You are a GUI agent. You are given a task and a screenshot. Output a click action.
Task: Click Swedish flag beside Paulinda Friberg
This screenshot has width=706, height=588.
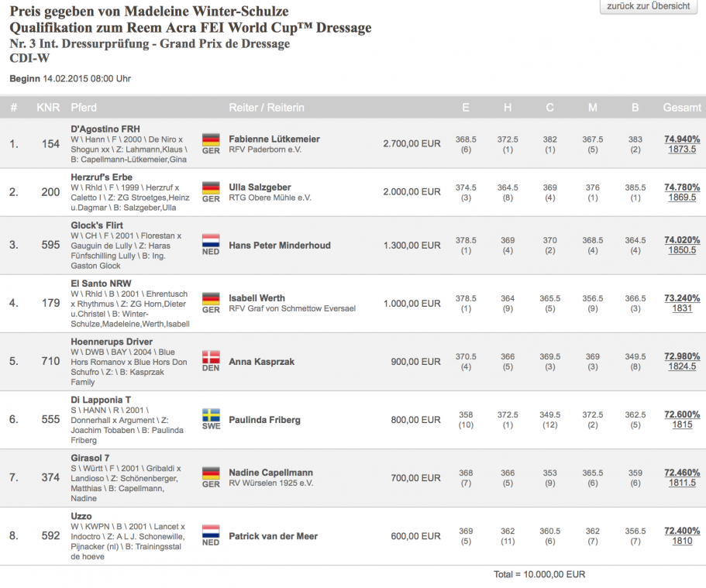point(210,414)
